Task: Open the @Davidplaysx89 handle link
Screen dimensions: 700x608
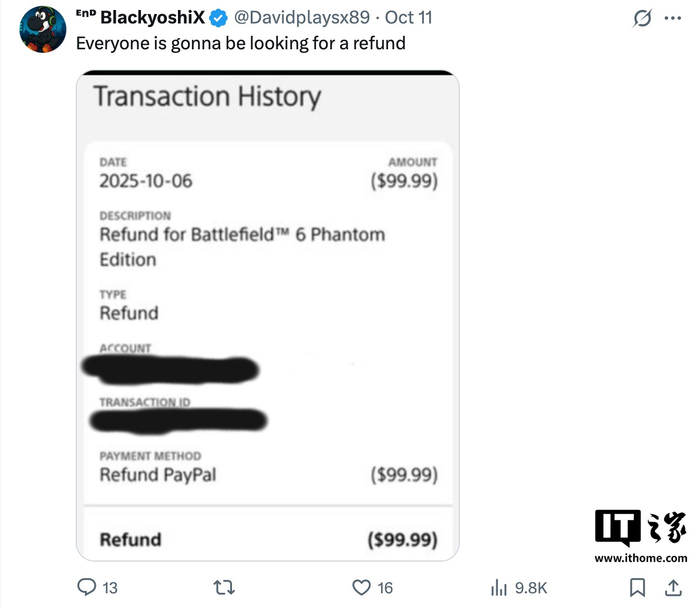Action: click(x=301, y=18)
